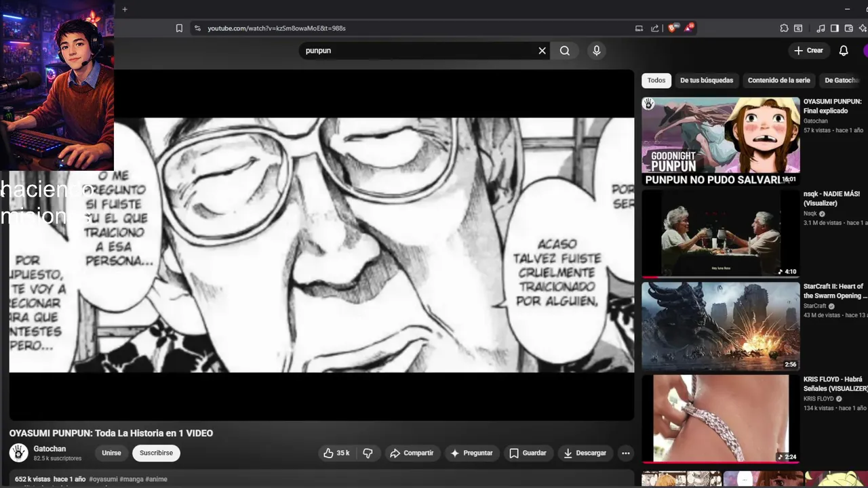
Task: Open the KRIS FLOYD - Habrá Señales title
Action: (x=835, y=384)
